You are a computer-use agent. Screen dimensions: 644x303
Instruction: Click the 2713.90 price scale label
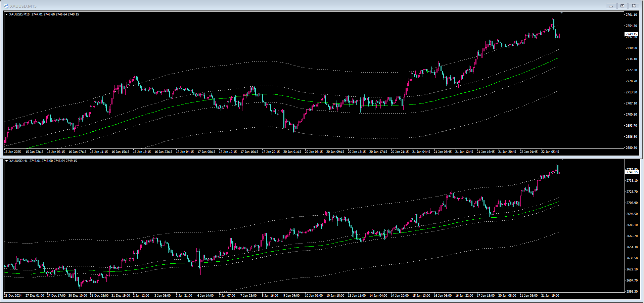(x=631, y=92)
